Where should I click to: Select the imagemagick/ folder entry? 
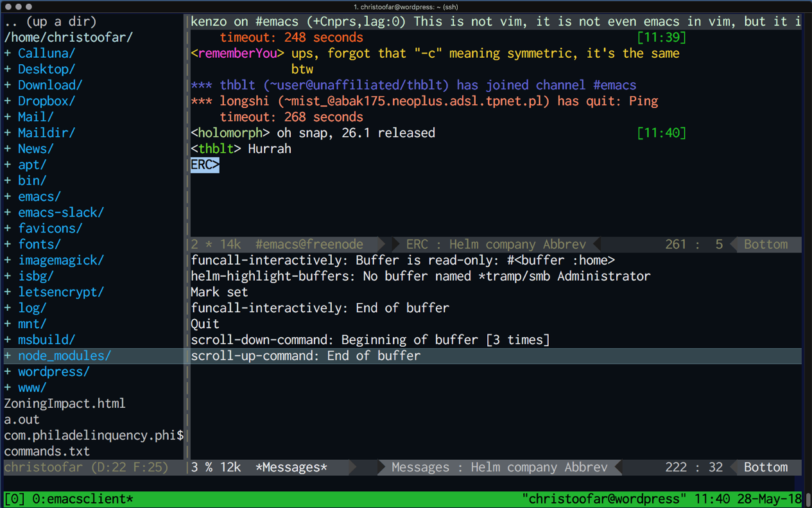pos(61,260)
